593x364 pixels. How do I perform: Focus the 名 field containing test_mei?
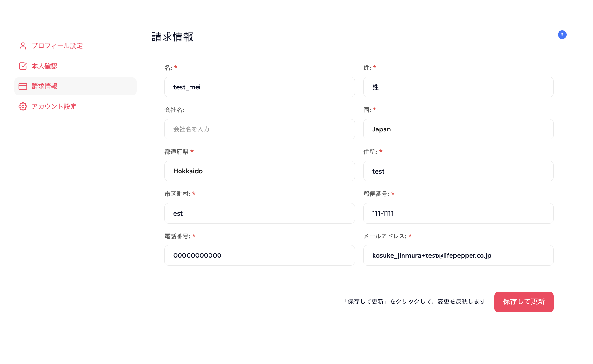tap(259, 87)
